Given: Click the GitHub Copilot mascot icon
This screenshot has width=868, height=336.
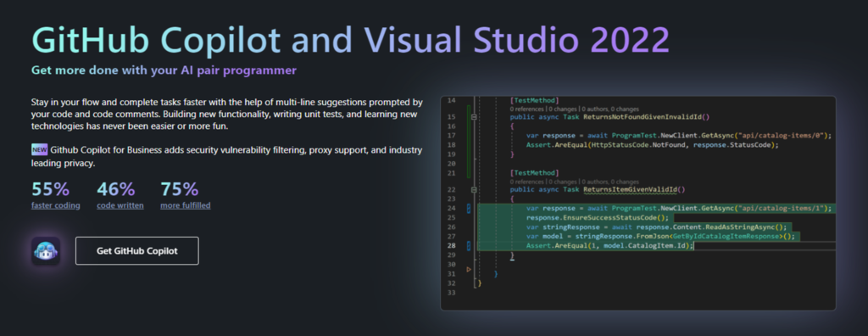Looking at the screenshot, I should point(46,250).
